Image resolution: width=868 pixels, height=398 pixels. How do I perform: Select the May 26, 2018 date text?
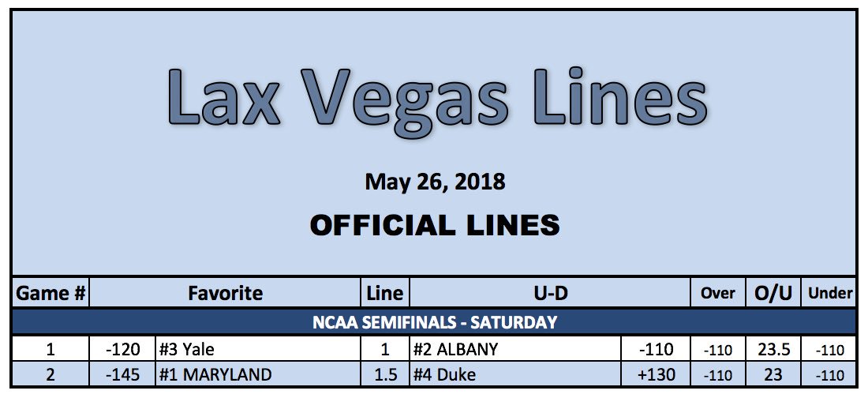435,182
